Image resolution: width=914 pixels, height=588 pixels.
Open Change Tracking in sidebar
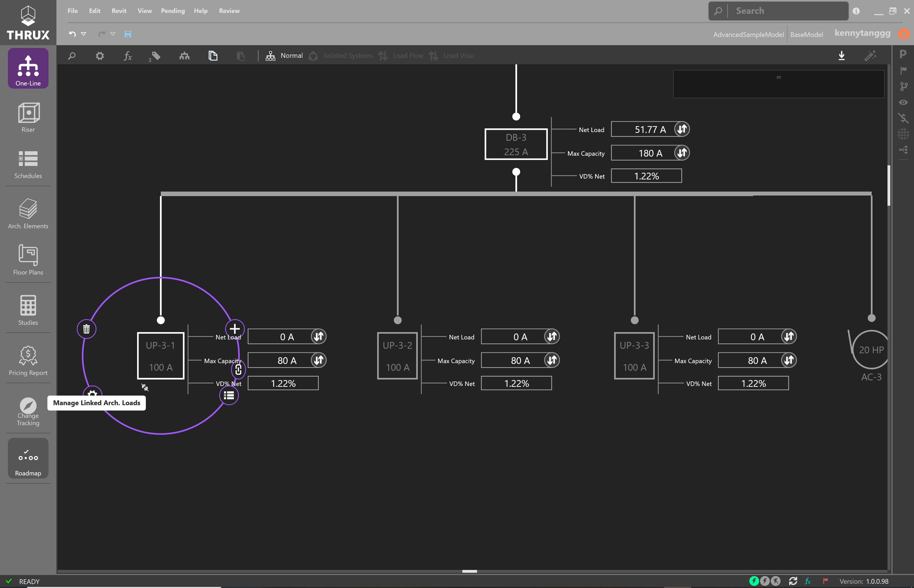(28, 412)
